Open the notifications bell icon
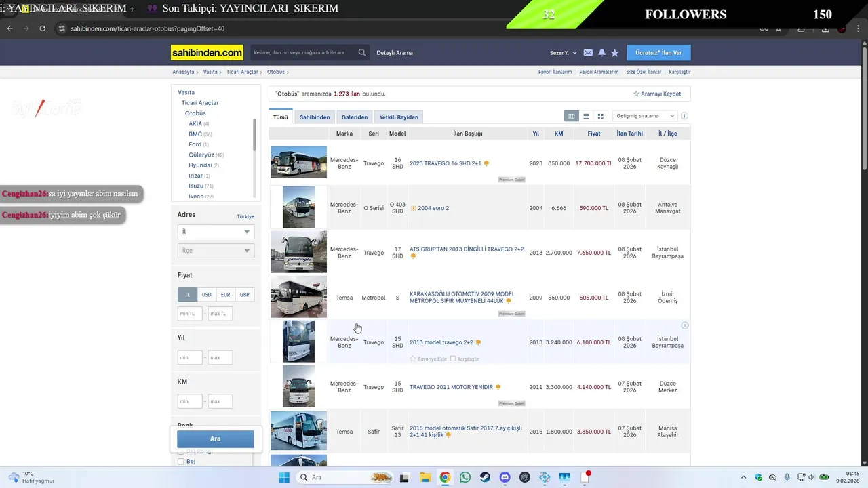Image resolution: width=868 pixels, height=488 pixels. coord(601,53)
